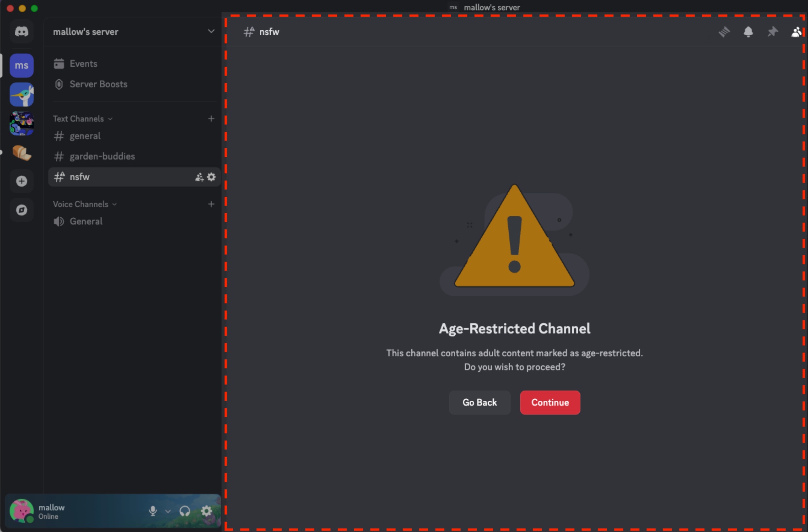Open nsfw channel edit gear icon
The height and width of the screenshot is (532, 808).
coord(211,177)
